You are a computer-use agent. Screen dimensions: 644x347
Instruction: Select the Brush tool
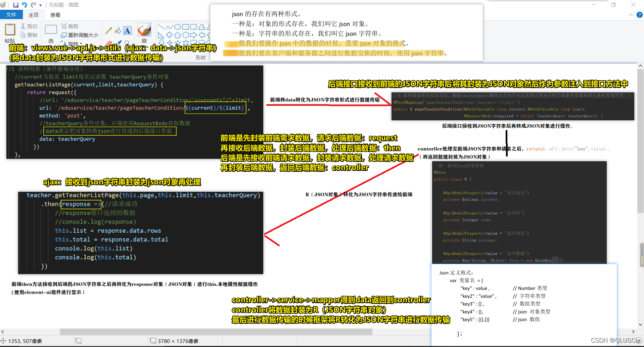coord(144,30)
